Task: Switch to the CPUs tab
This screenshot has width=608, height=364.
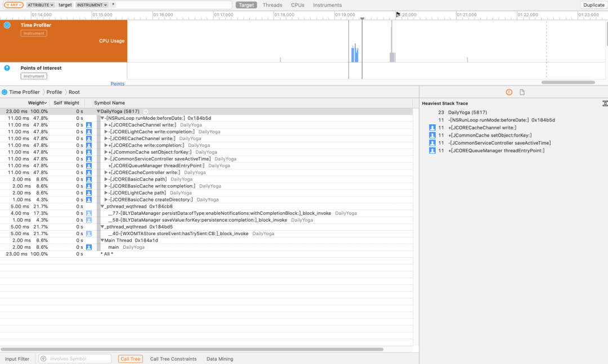Action: tap(297, 5)
